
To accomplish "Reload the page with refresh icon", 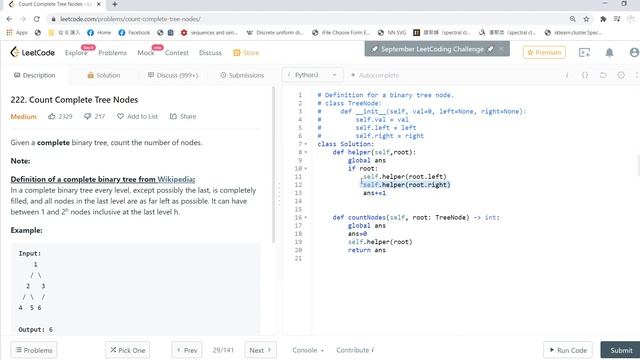I will coord(36,19).
